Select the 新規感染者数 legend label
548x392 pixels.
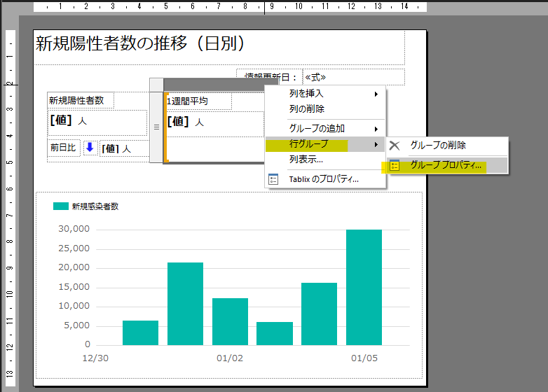pos(95,206)
